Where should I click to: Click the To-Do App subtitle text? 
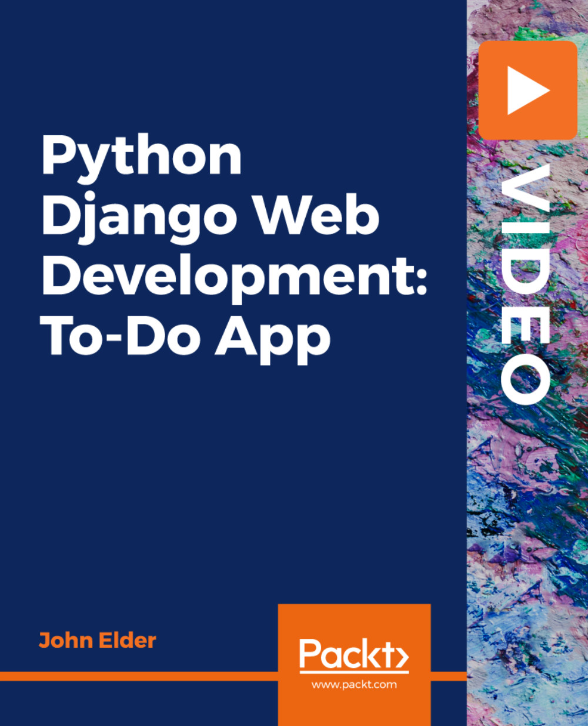[x=185, y=337]
